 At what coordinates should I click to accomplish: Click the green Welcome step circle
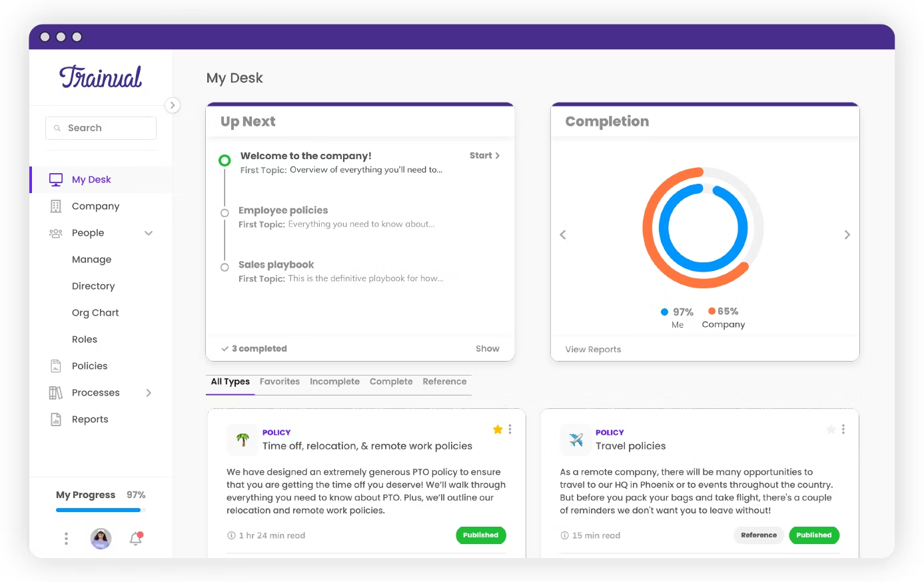pos(225,160)
